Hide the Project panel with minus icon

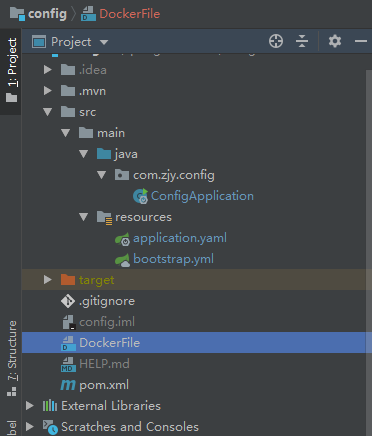361,41
